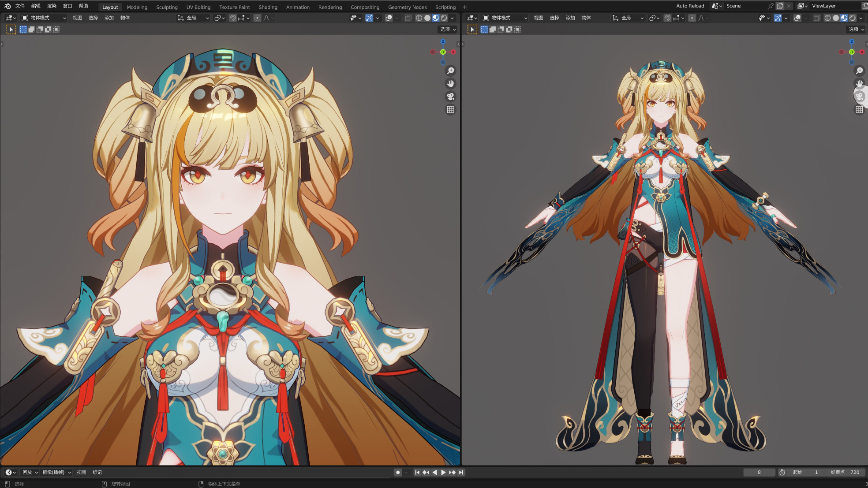Toggle snapping magnet in left viewport
868x488 pixels.
click(232, 18)
